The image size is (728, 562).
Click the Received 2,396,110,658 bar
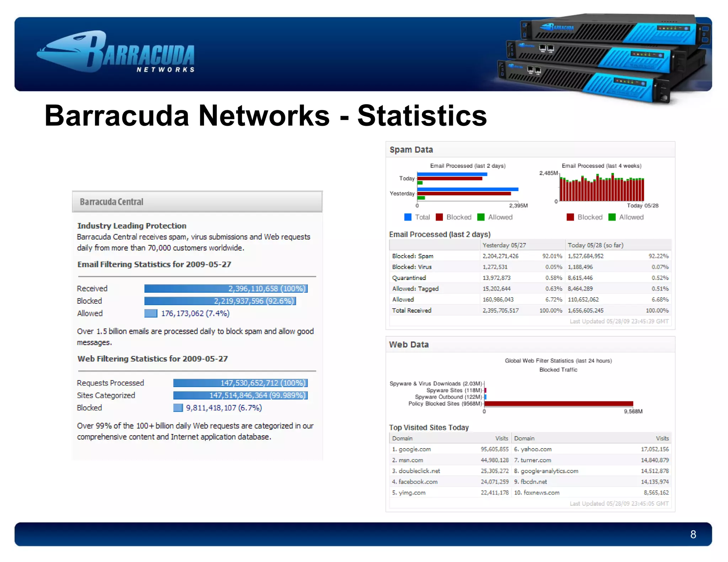tap(226, 288)
